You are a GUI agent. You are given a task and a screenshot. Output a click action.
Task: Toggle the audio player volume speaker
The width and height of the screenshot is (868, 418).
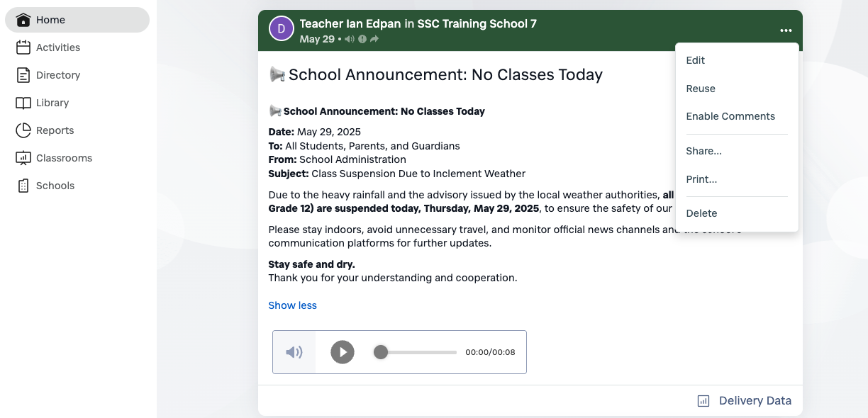(x=294, y=352)
